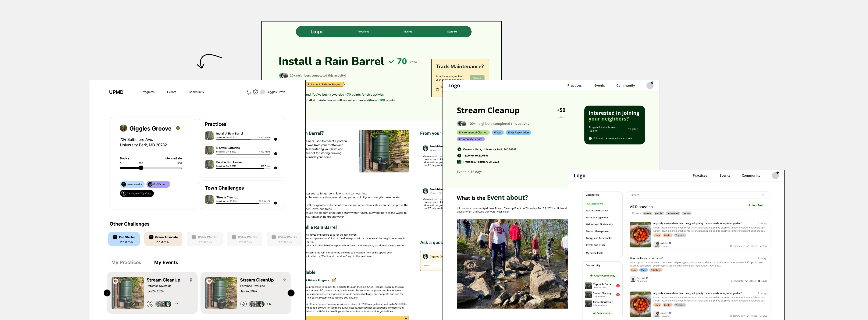Select Water Management category

pos(597,218)
